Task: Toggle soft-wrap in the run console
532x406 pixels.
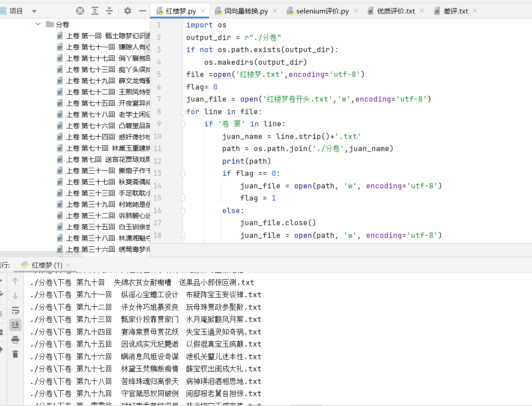Action: [x=15, y=310]
